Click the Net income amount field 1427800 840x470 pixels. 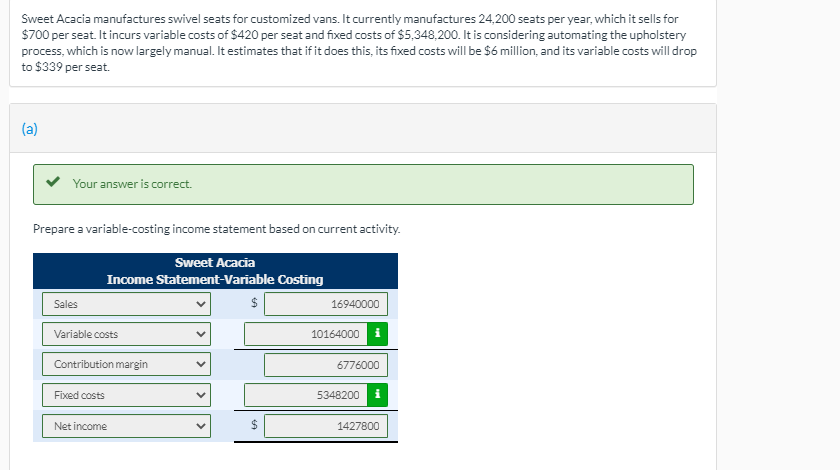[326, 426]
